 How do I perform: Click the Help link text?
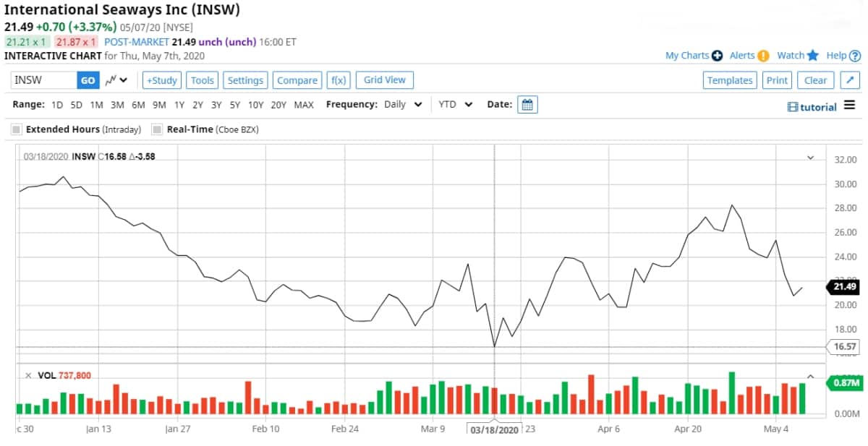point(836,56)
